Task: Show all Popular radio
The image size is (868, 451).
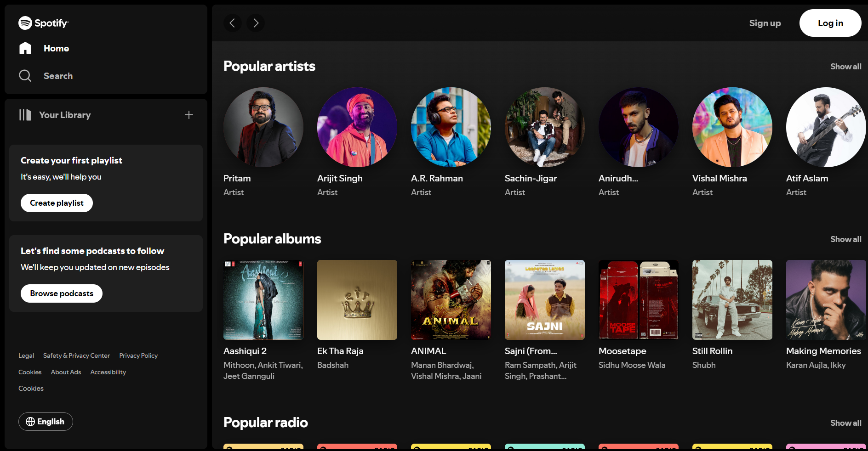Action: (x=845, y=423)
